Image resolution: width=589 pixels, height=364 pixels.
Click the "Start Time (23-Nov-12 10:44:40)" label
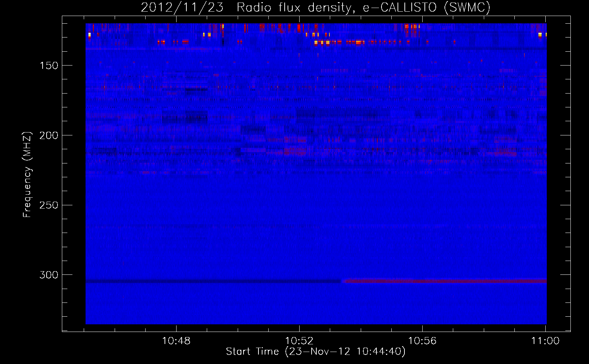(x=316, y=352)
